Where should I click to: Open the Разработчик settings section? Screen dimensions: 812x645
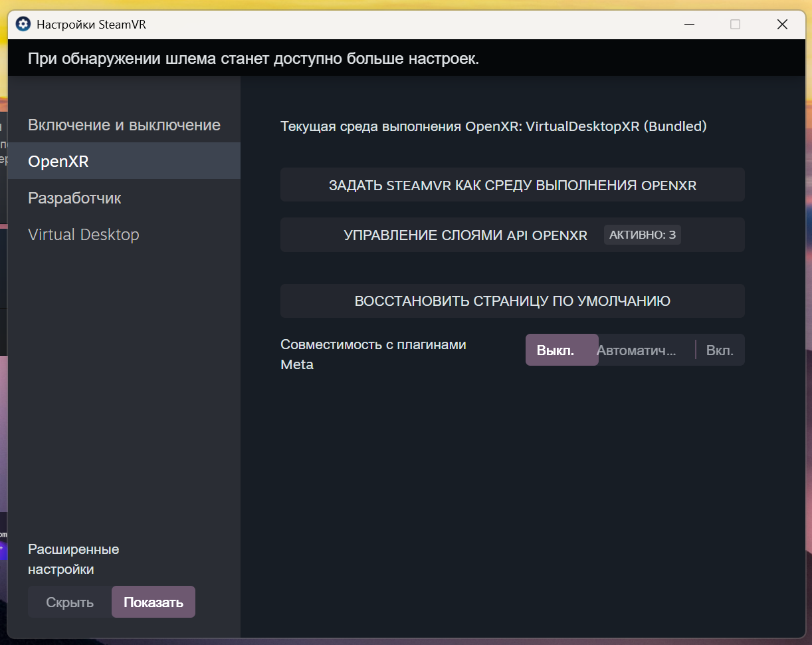[124, 198]
